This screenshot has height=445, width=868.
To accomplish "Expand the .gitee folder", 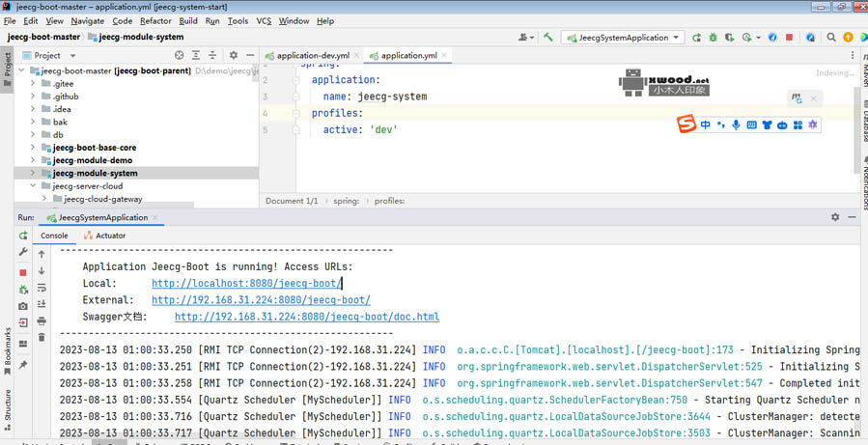I will tap(33, 84).
